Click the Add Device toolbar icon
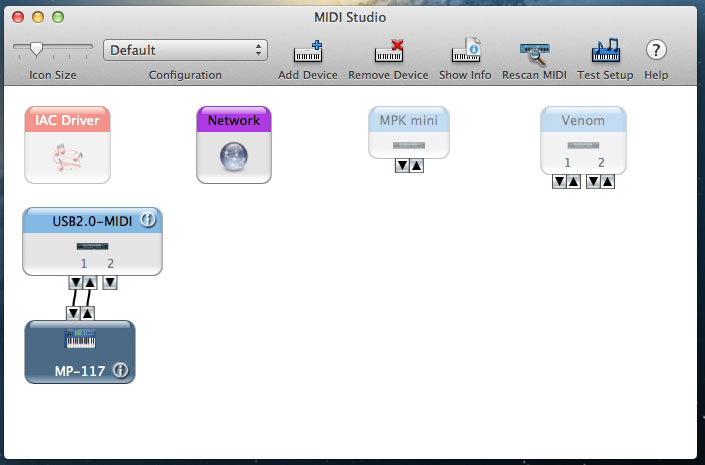 (308, 51)
